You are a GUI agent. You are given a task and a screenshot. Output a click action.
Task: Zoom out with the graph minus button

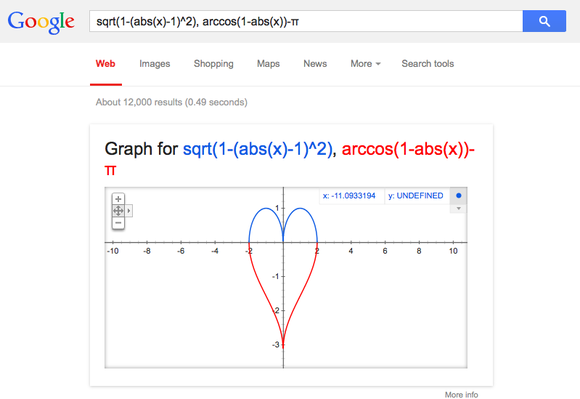(118, 223)
